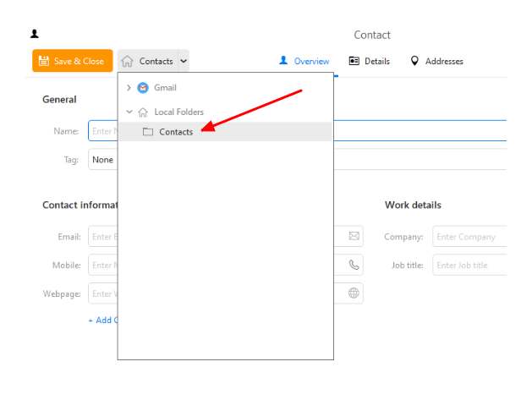Click the folder icon beside Contacts
Viewport: 532px width, 400px height.
pos(148,132)
